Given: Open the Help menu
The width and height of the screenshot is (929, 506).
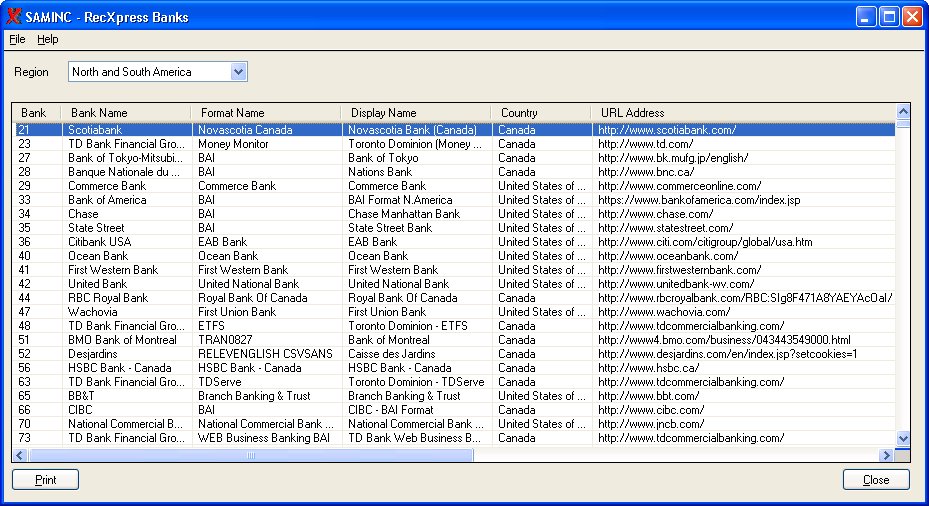Looking at the screenshot, I should 47,39.
